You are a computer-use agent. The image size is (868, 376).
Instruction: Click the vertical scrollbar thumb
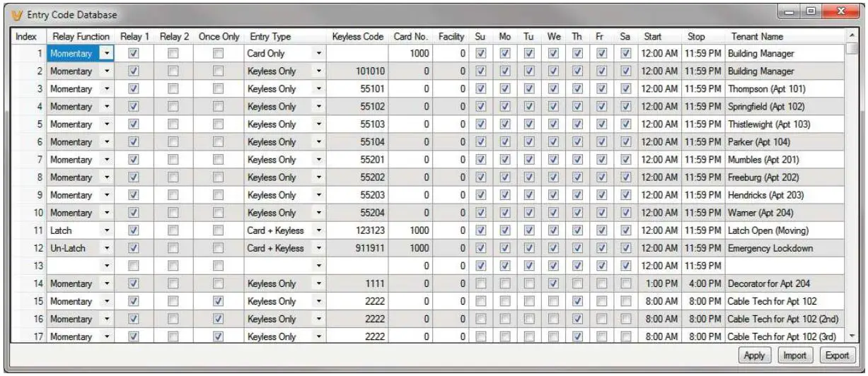click(x=851, y=49)
